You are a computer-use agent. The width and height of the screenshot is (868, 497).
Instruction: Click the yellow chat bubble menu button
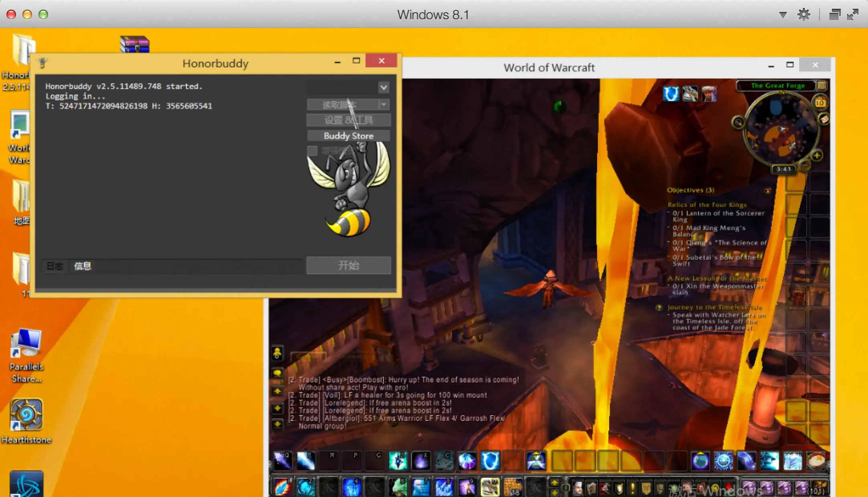[x=277, y=373]
